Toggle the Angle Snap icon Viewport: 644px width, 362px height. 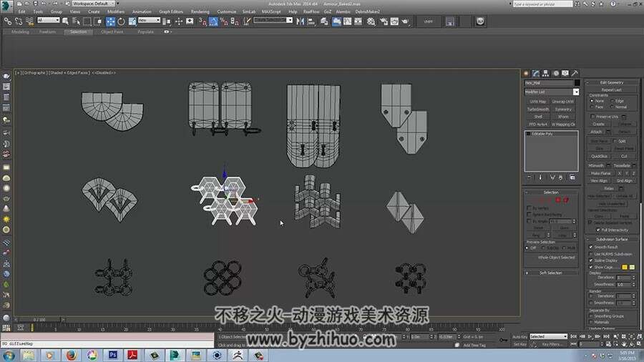[213, 21]
